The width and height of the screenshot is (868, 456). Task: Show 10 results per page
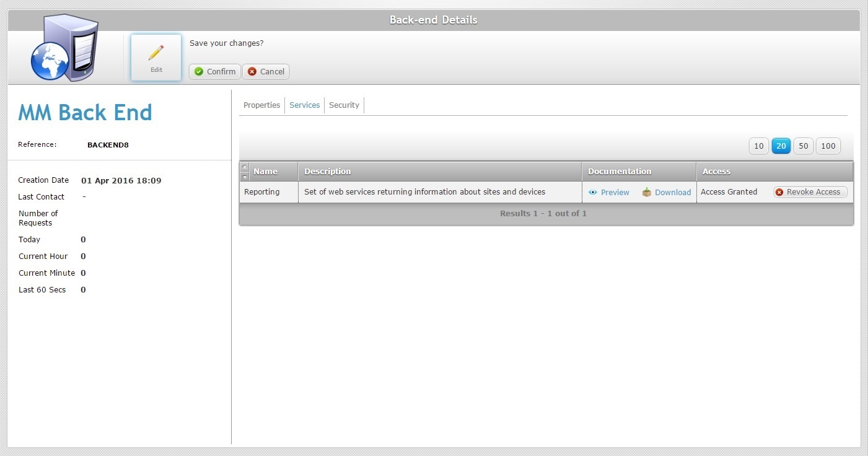pos(759,146)
